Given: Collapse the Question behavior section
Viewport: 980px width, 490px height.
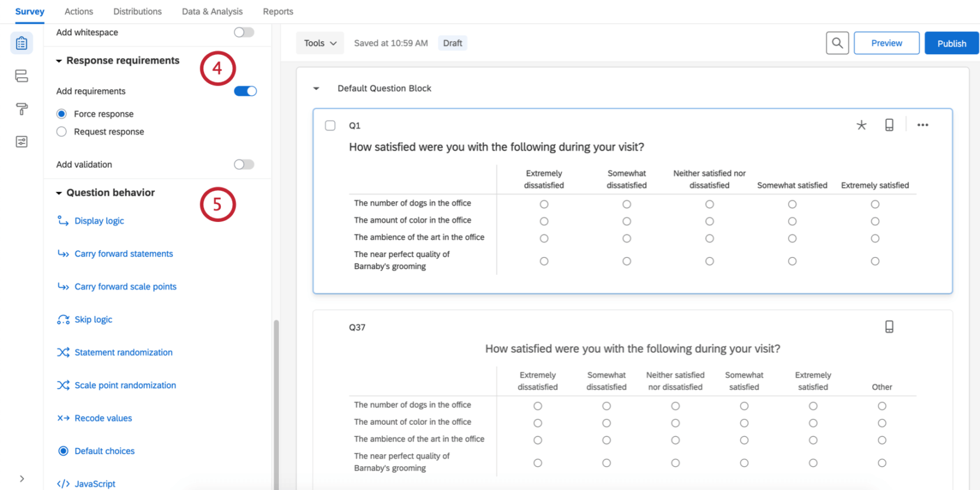Looking at the screenshot, I should 59,192.
